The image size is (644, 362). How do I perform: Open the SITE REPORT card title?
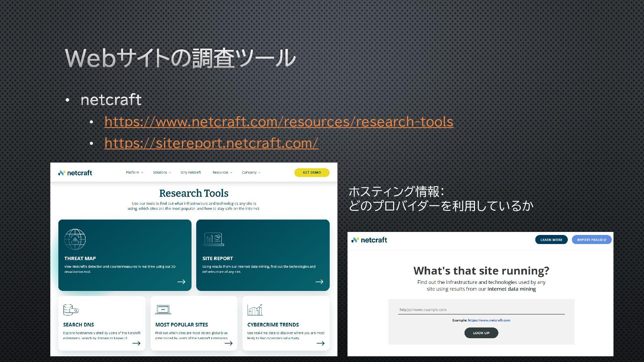pos(217,258)
